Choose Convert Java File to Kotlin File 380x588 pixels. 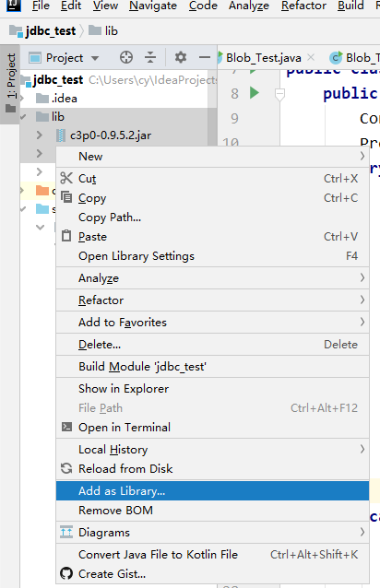(212, 554)
